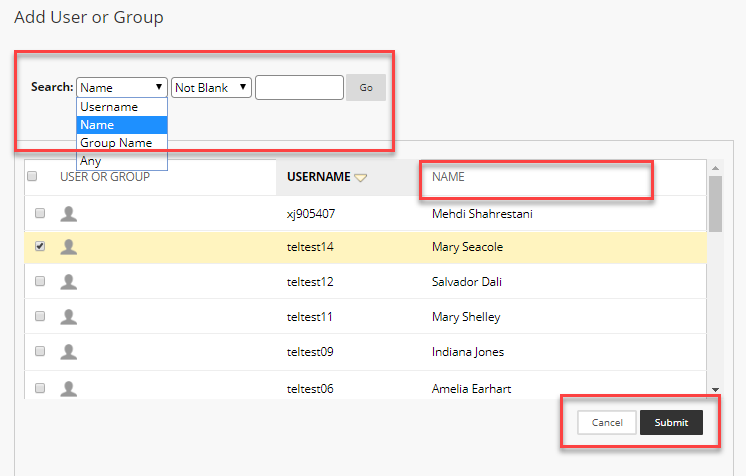Click username xj905407
The height and width of the screenshot is (476, 746).
(311, 214)
